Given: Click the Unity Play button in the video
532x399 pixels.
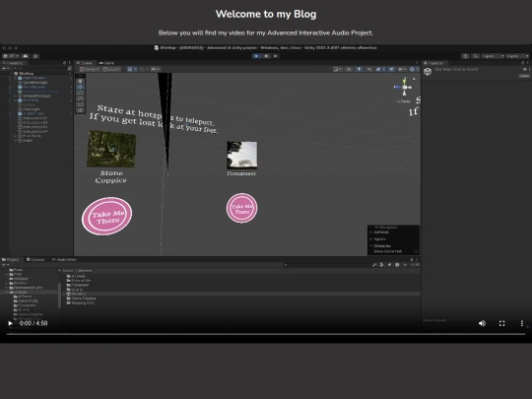Looking at the screenshot, I should (256, 56).
